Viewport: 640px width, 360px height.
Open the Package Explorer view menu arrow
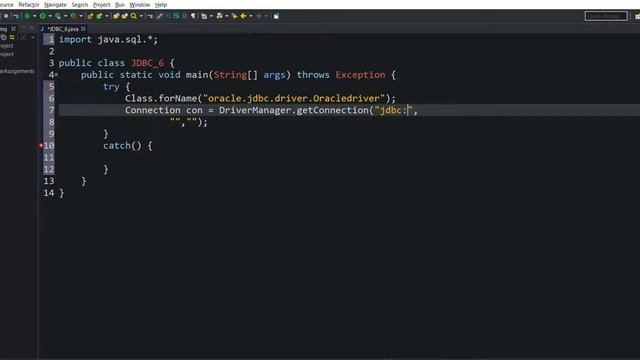[33, 38]
